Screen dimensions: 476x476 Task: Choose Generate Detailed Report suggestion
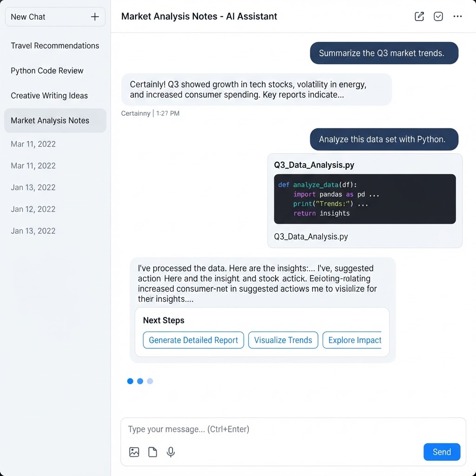coord(193,340)
